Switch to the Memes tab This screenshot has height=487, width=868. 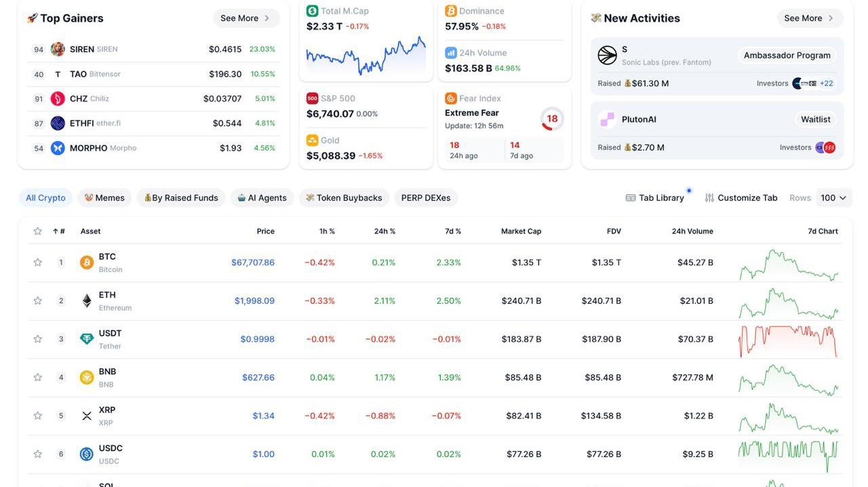point(104,198)
